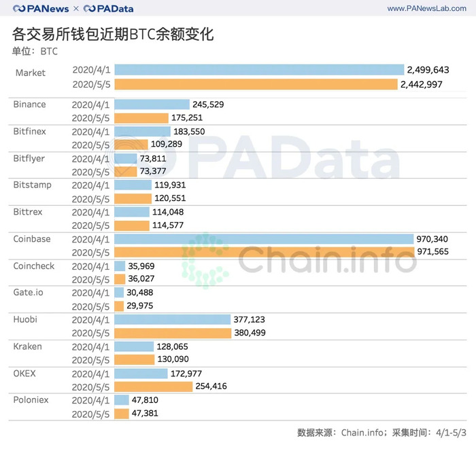Click the value 130,090
The width and height of the screenshot is (476, 449).
click(x=173, y=359)
